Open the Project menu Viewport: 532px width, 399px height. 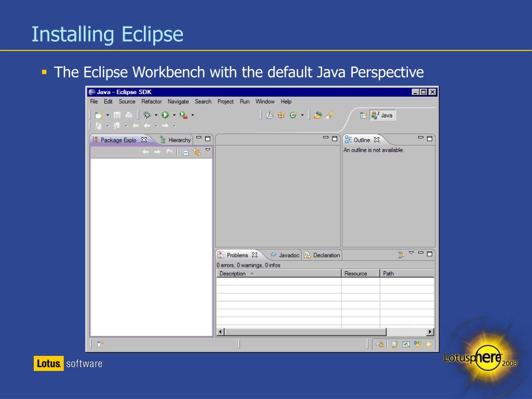coord(225,101)
